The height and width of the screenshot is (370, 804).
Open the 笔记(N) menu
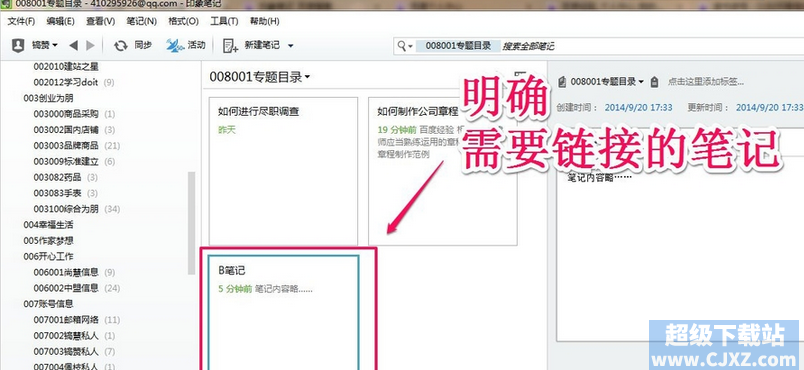(x=142, y=22)
